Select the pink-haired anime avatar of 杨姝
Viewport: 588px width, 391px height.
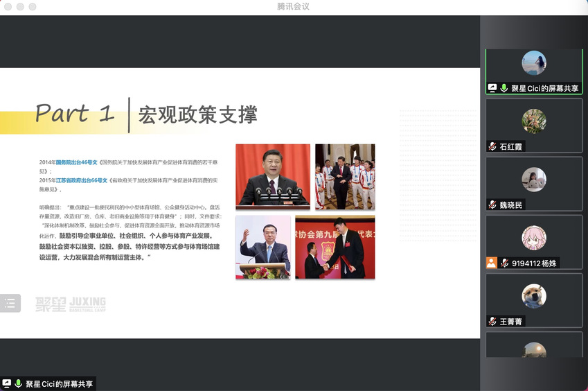534,238
